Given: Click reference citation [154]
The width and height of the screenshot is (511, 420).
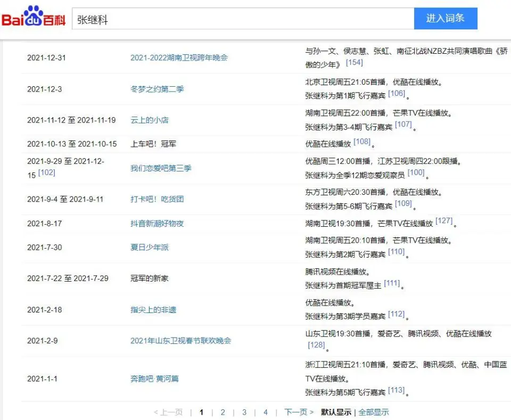Looking at the screenshot, I should tap(354, 63).
